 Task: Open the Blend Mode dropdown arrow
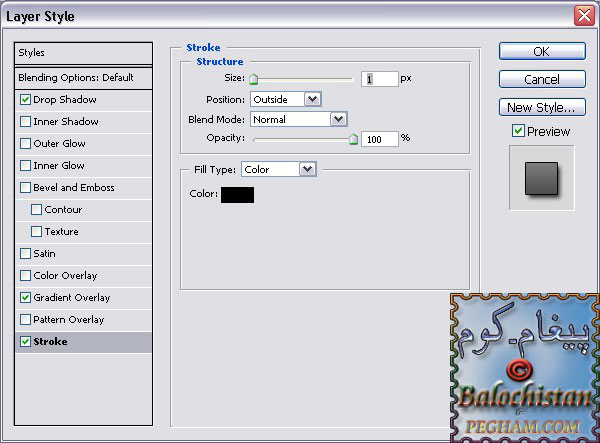pos(339,119)
